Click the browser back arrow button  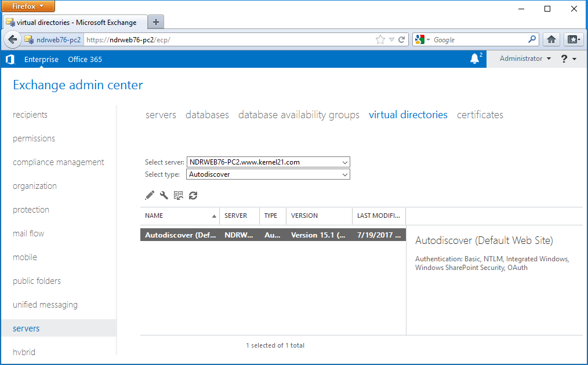(x=13, y=40)
